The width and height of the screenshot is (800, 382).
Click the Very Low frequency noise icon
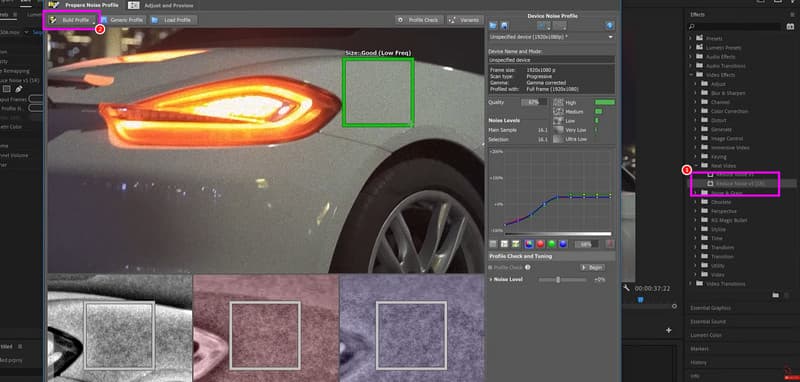[558, 130]
